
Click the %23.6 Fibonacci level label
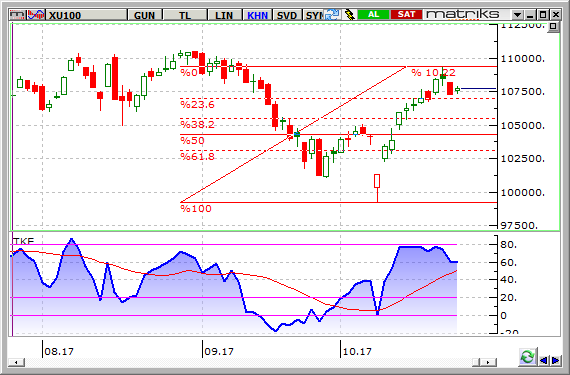click(x=197, y=105)
